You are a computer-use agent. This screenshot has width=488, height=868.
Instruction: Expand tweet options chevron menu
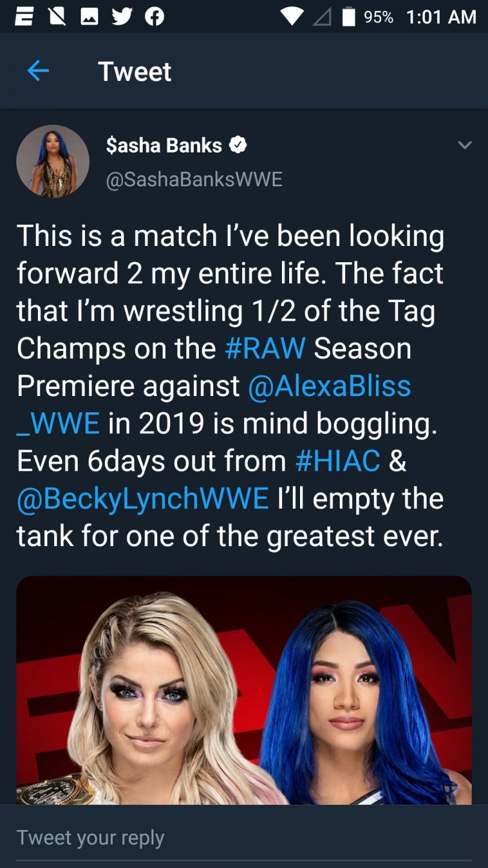pyautogui.click(x=465, y=145)
